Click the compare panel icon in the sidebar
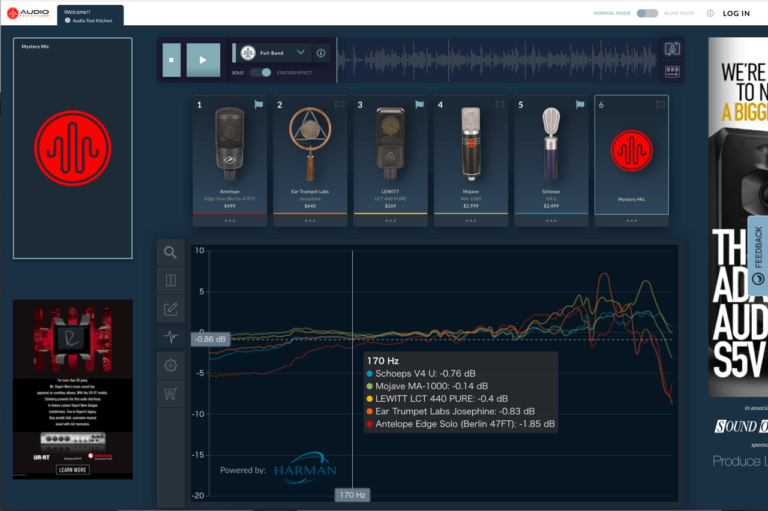This screenshot has height=511, width=768. pyautogui.click(x=170, y=280)
